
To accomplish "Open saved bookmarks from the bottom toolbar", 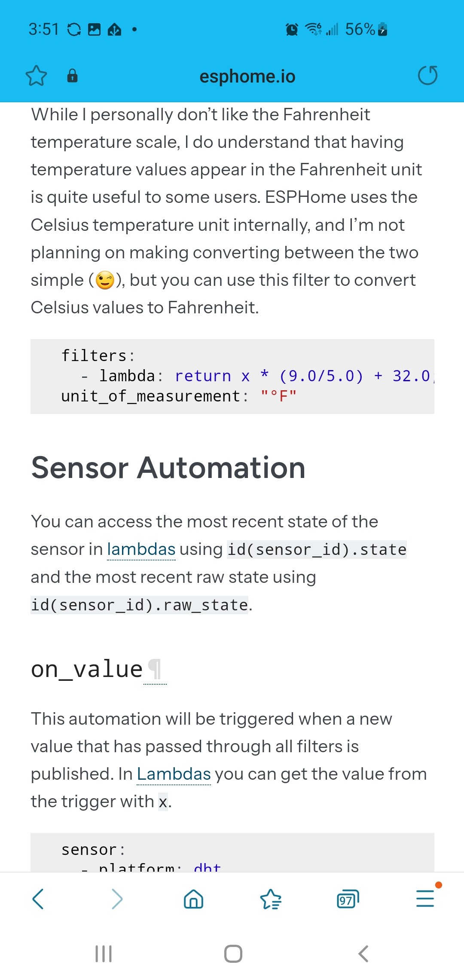I will coord(270,899).
